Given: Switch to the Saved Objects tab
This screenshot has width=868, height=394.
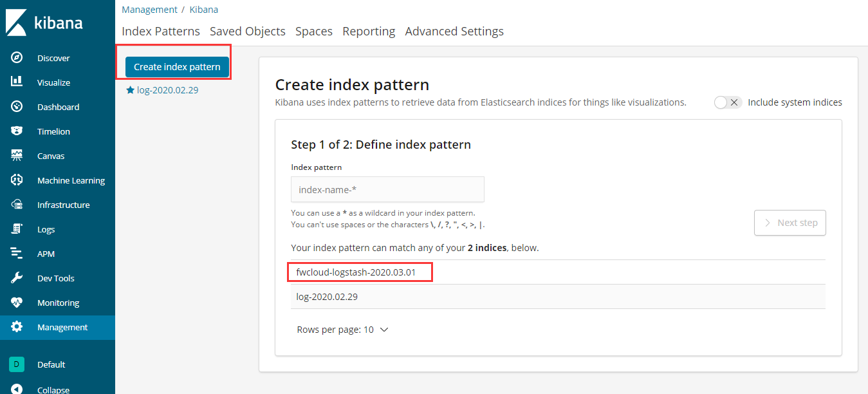Looking at the screenshot, I should (248, 32).
